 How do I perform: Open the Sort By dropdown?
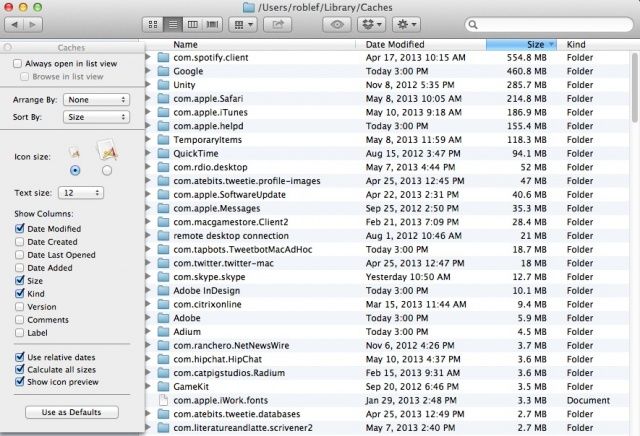point(95,116)
